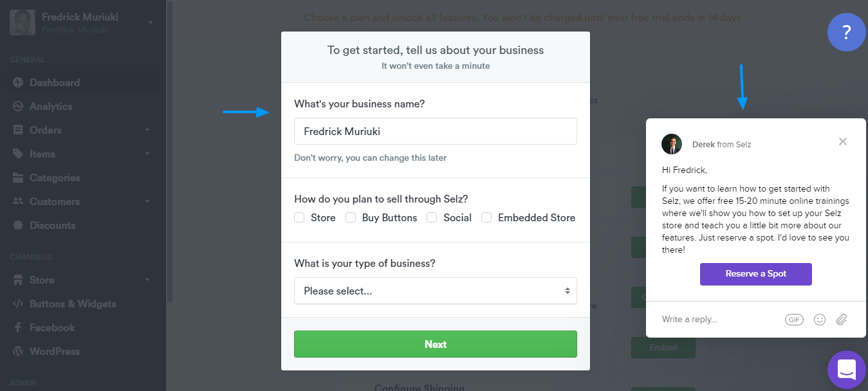Click the WordPress icon in sidebar
Screen dimensions: 868x391
[x=17, y=352]
